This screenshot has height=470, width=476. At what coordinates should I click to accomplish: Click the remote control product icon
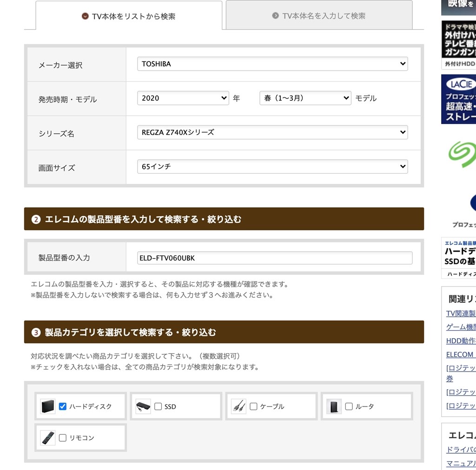pos(48,438)
